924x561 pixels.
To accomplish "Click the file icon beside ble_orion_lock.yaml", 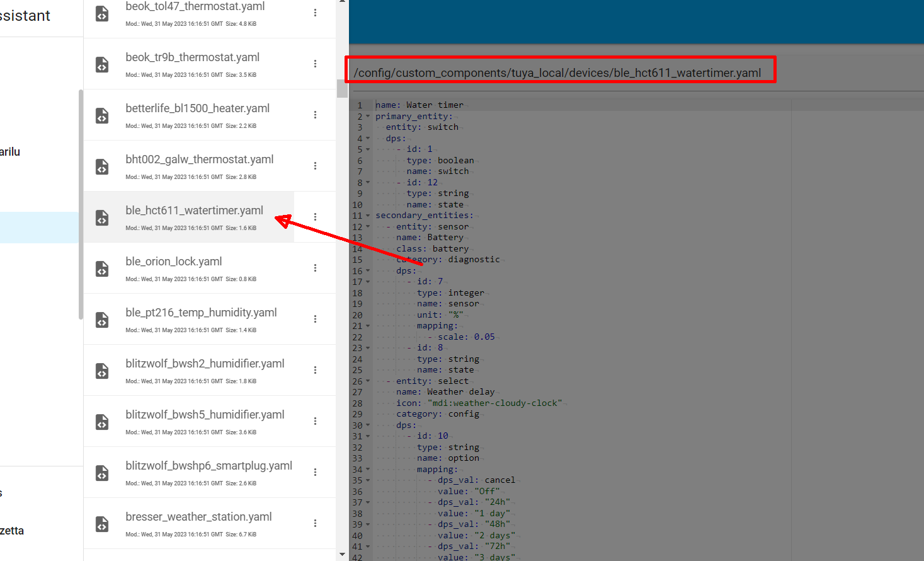I will pos(102,269).
